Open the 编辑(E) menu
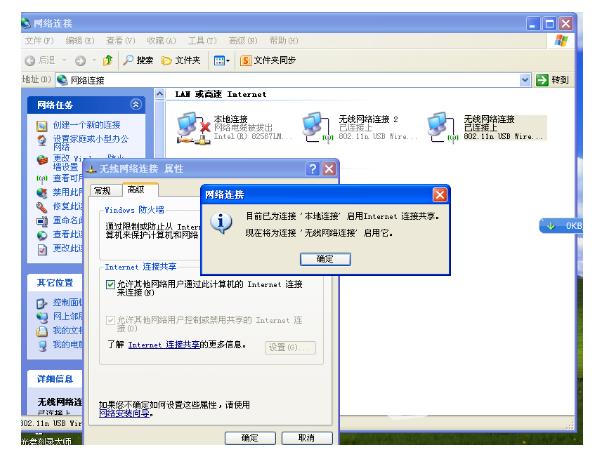Viewport: 593px width, 453px height. (79, 40)
